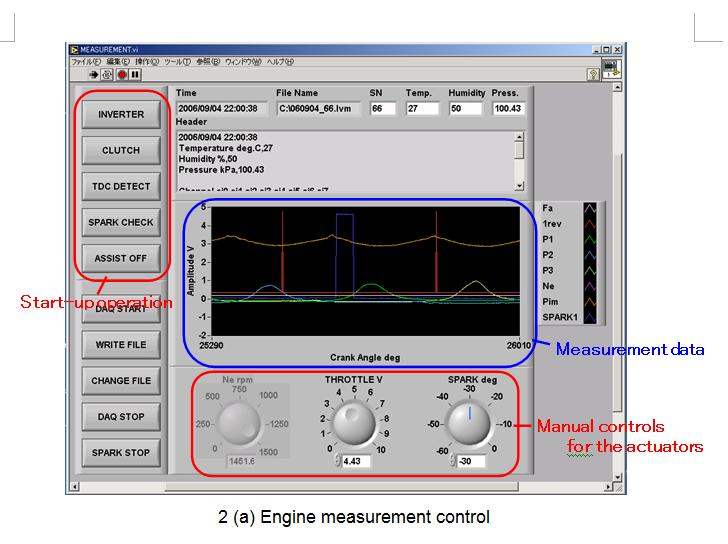Click the THROTTLE V knob
The height and width of the screenshot is (544, 728).
coord(354,423)
